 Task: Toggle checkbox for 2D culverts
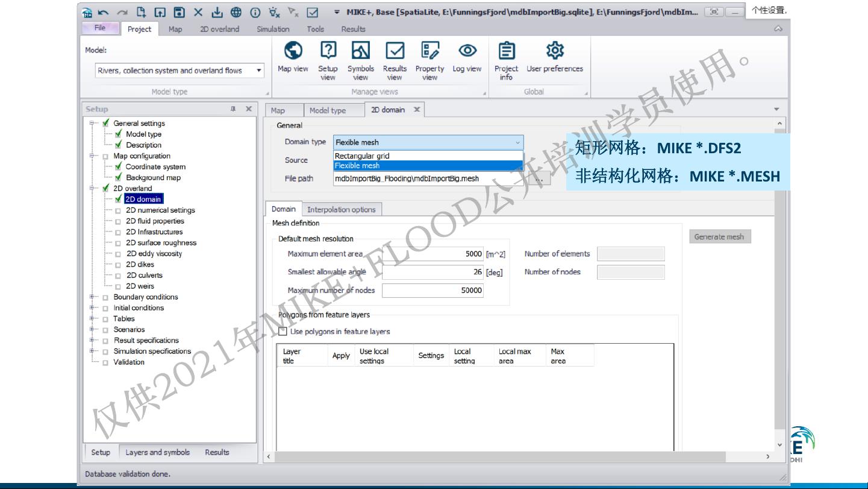[118, 276]
